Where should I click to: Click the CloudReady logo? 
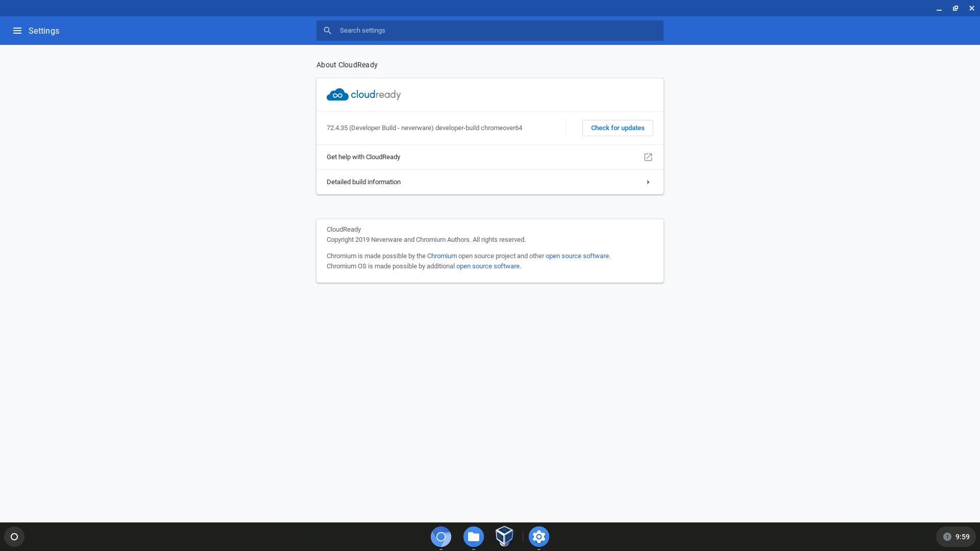[363, 94]
